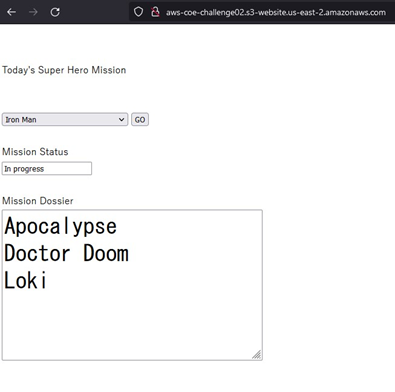This screenshot has width=395, height=392.
Task: Reload the page with the refresh icon
Action: click(55, 12)
